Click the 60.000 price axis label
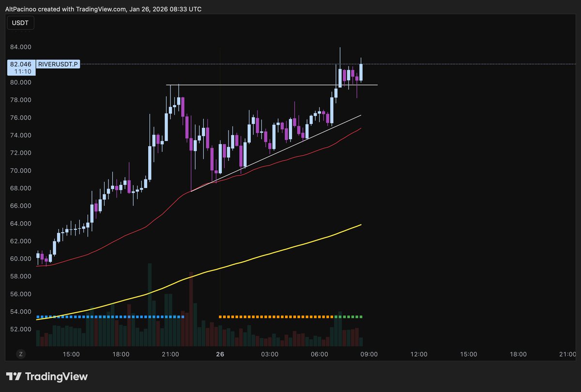 [x=20, y=259]
